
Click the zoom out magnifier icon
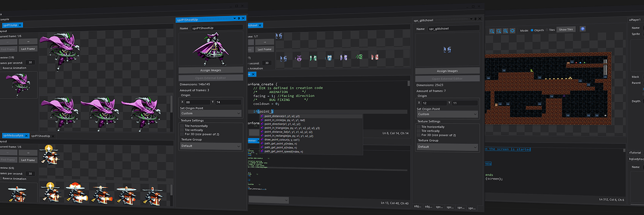point(492,31)
